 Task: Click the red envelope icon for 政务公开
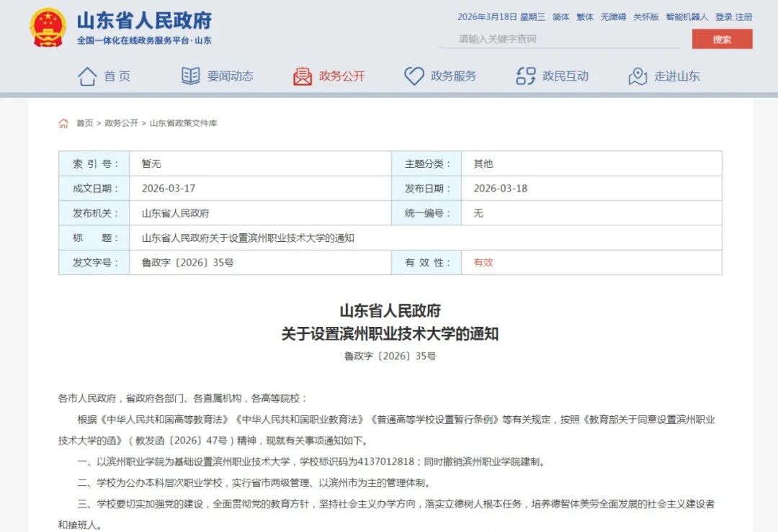(x=303, y=76)
